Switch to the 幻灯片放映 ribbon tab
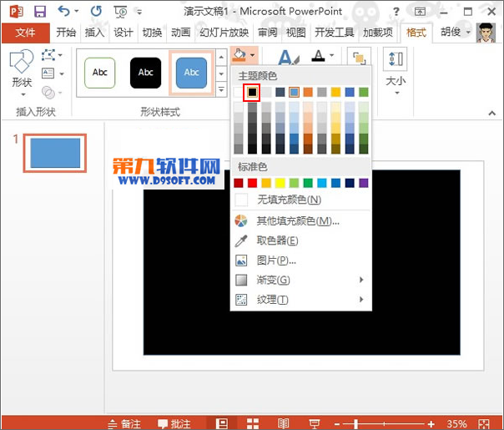Image resolution: width=504 pixels, height=430 pixels. click(224, 33)
